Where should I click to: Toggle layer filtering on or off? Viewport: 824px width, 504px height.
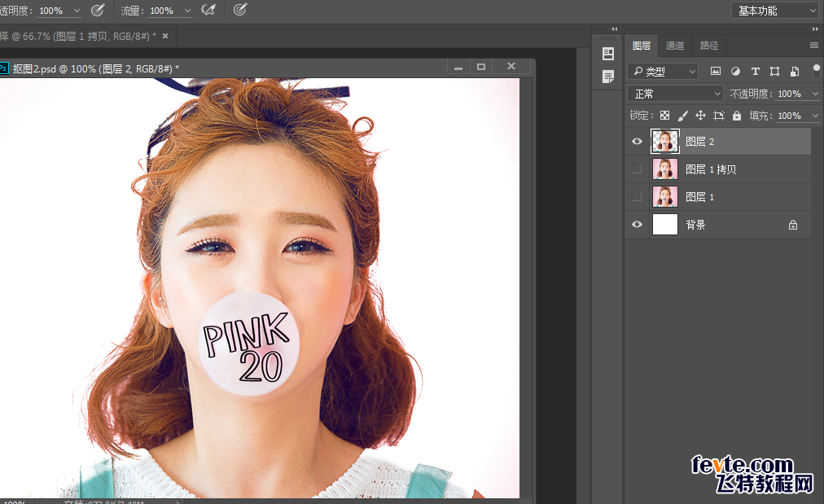[816, 71]
